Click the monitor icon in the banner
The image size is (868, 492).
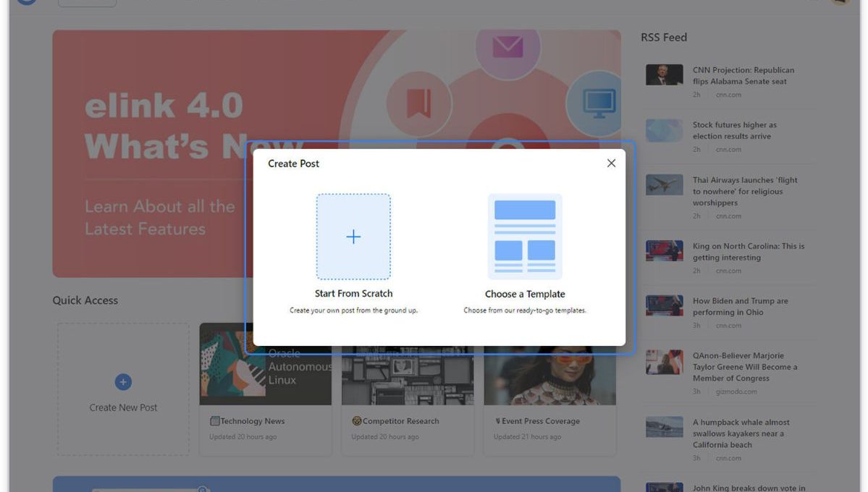tap(599, 103)
